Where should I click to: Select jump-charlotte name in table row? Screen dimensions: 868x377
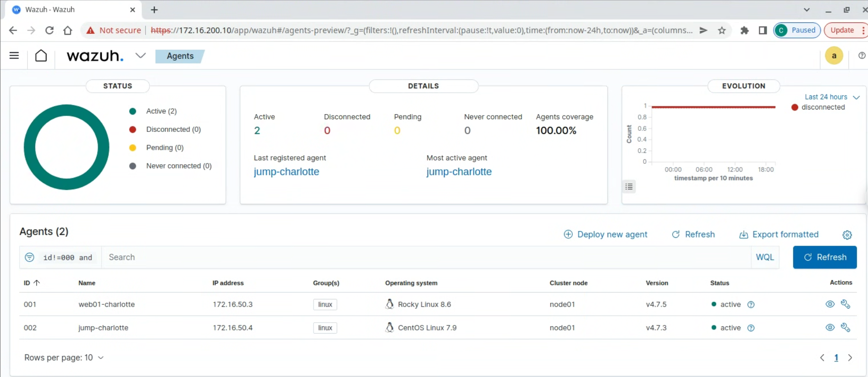click(103, 328)
